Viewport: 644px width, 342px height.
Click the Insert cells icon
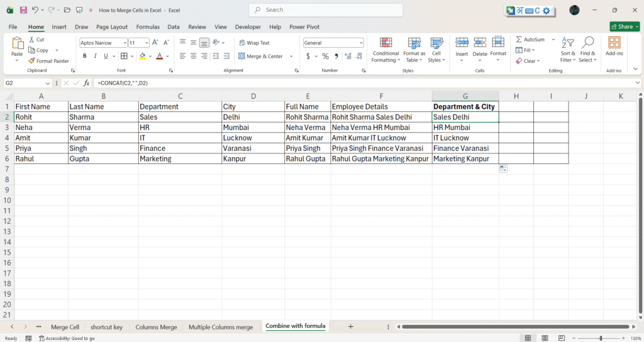462,42
